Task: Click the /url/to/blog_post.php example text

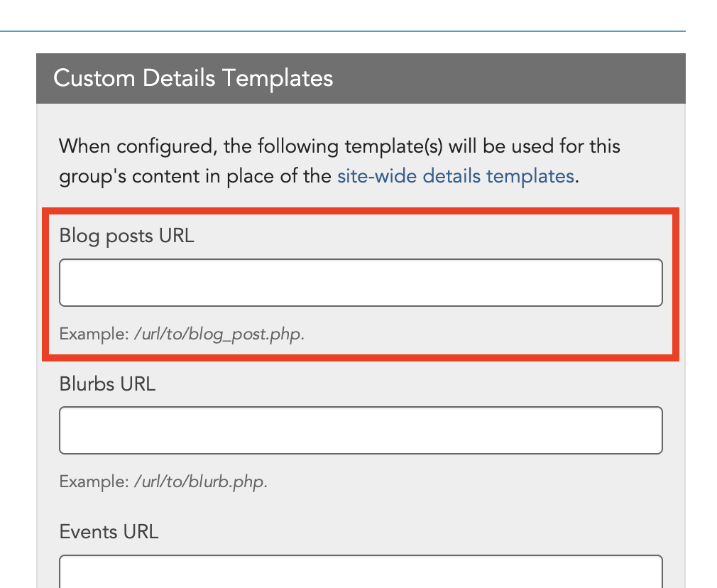Action: pos(219,334)
